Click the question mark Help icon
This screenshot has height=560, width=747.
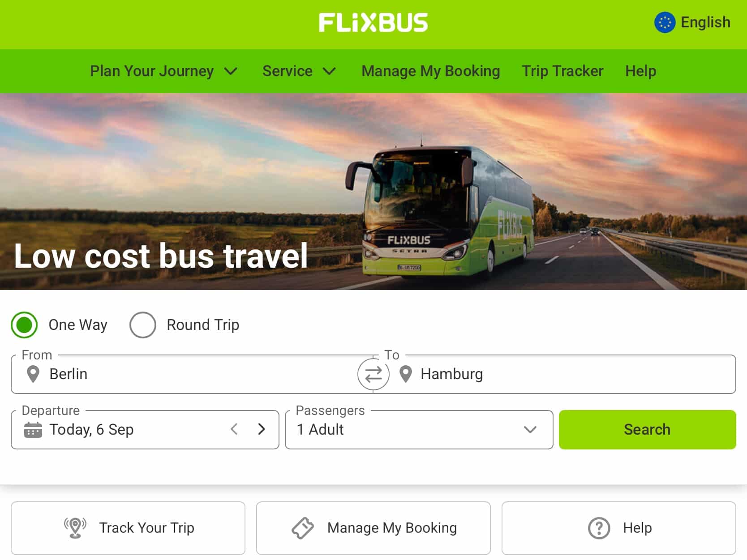(599, 528)
